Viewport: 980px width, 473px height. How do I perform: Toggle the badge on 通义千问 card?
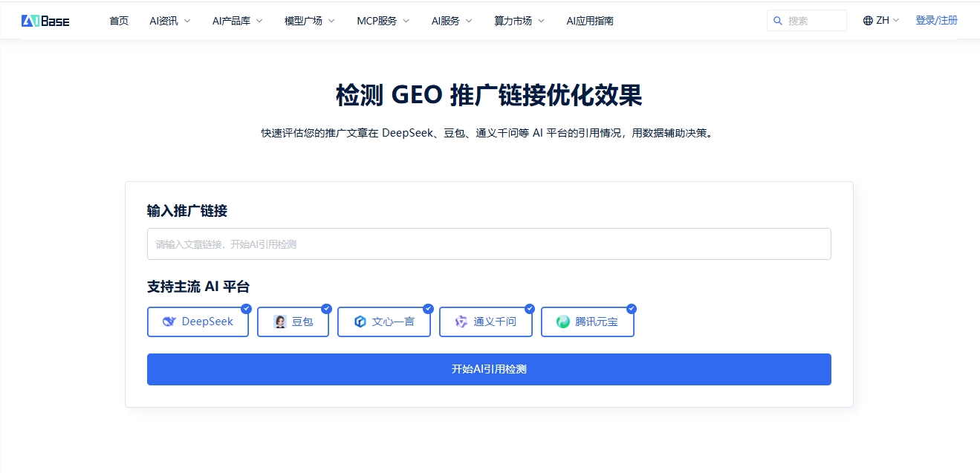pyautogui.click(x=529, y=307)
